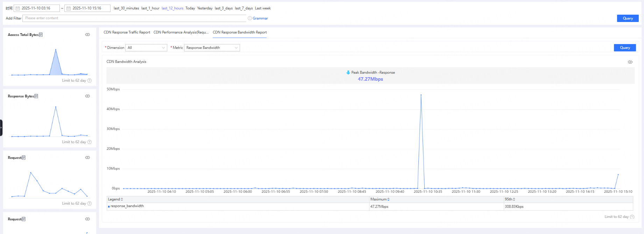This screenshot has width=644, height=234.
Task: Click help icon under CDN Bandwidth Analysis table
Action: click(x=632, y=217)
